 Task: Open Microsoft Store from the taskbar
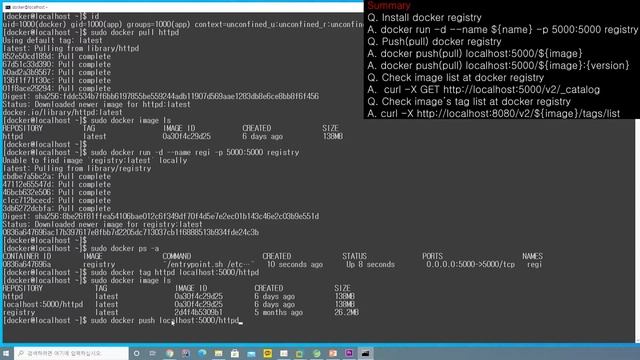coord(235,353)
